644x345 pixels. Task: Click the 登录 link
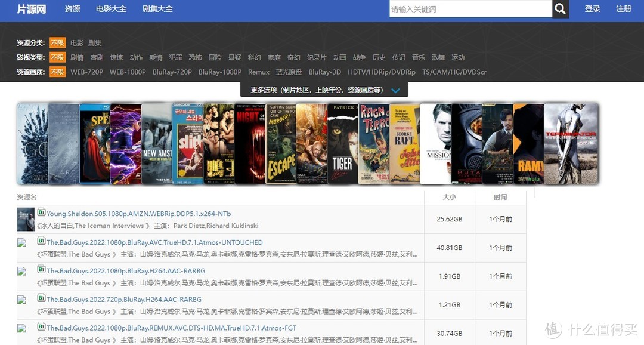(x=593, y=9)
